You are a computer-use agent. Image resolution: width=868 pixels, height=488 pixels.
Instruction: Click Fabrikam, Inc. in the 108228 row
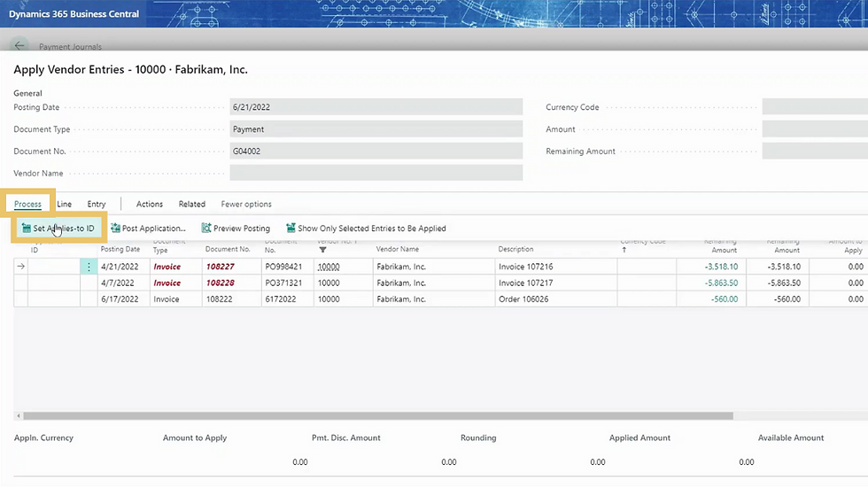tap(401, 283)
